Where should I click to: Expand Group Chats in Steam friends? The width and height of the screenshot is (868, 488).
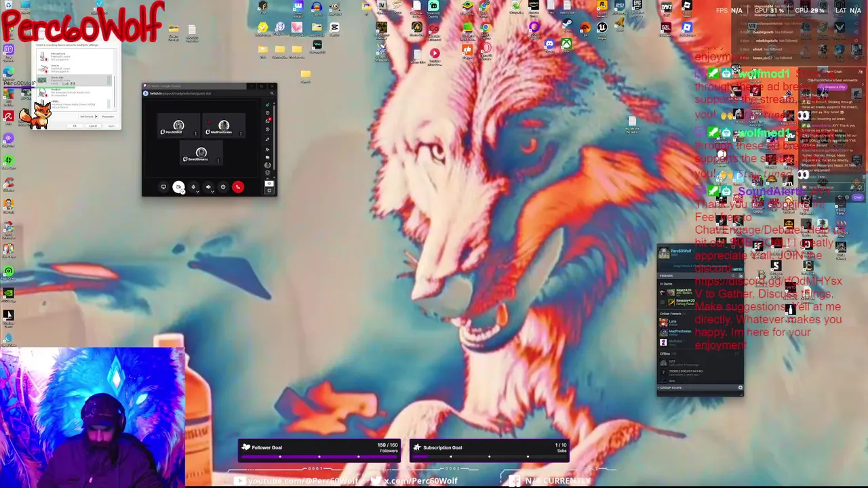click(670, 388)
